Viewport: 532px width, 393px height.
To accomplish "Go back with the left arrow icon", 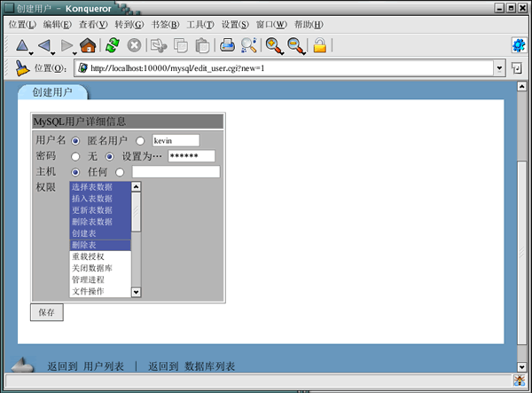I will pyautogui.click(x=44, y=45).
